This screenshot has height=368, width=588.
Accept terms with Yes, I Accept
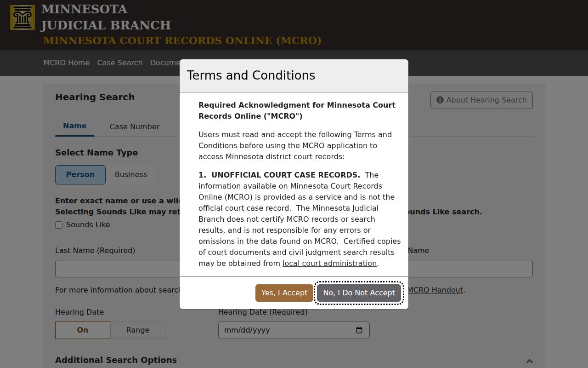coord(284,293)
